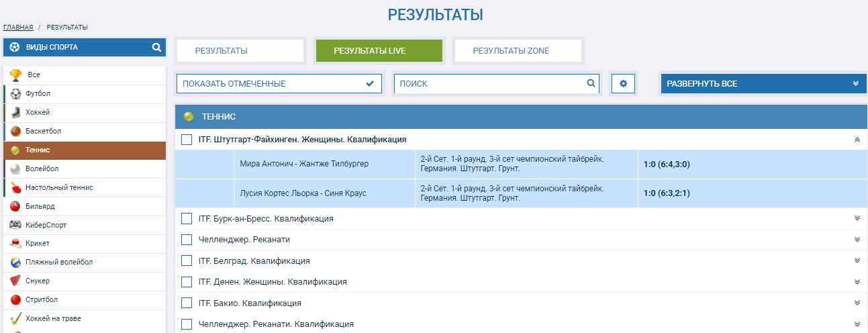Screen dimensions: 868x333
Task: Open match Лусия Кортес Льорка - Синя Краус
Action: (x=303, y=193)
